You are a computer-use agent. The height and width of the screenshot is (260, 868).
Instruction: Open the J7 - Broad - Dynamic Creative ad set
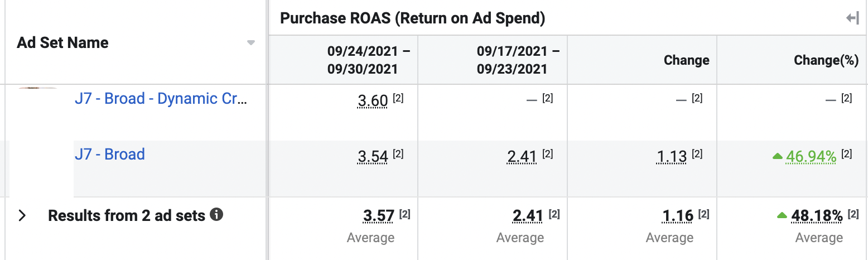point(161,99)
